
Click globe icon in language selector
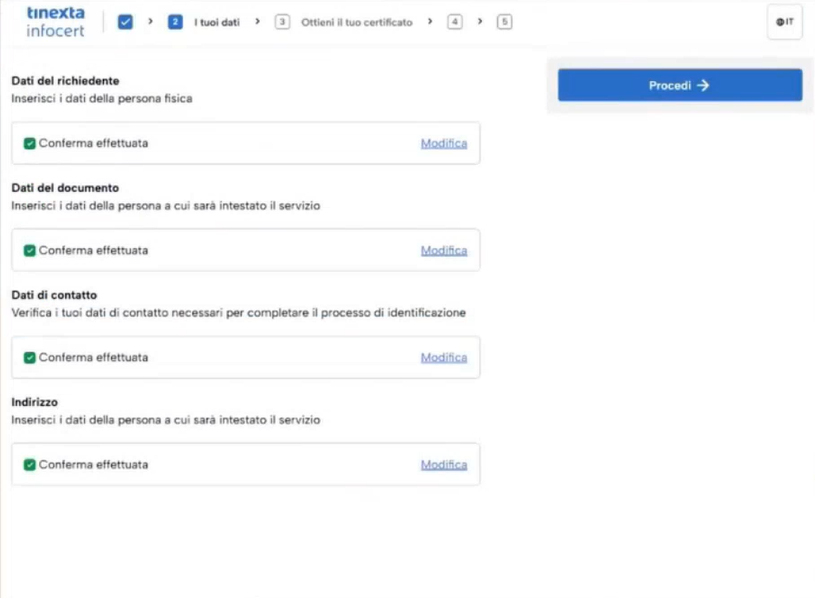[x=779, y=22]
